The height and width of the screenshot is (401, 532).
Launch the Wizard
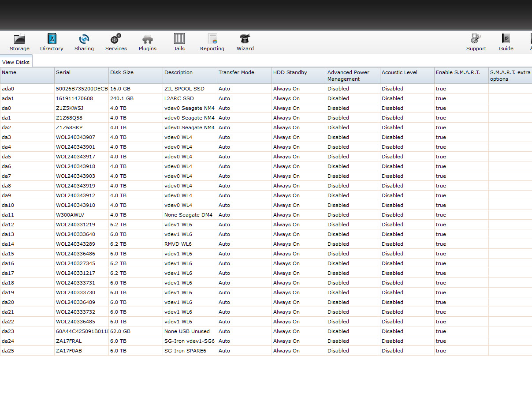[245, 42]
